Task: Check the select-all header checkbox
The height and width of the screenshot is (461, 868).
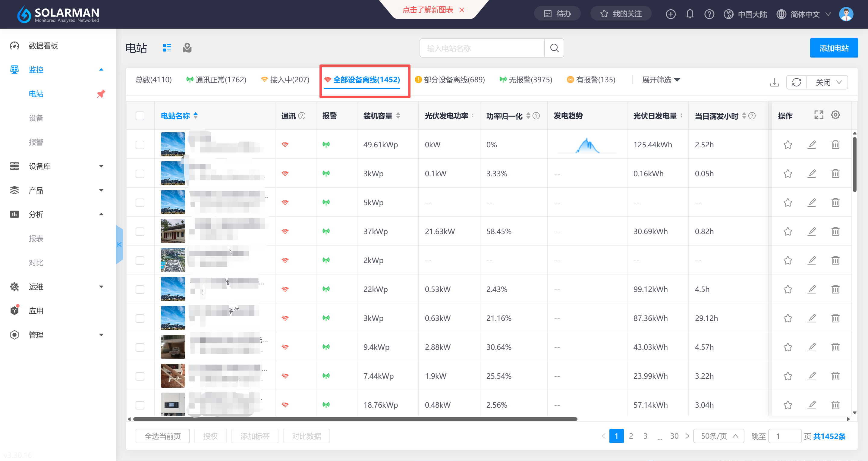Action: coord(140,116)
